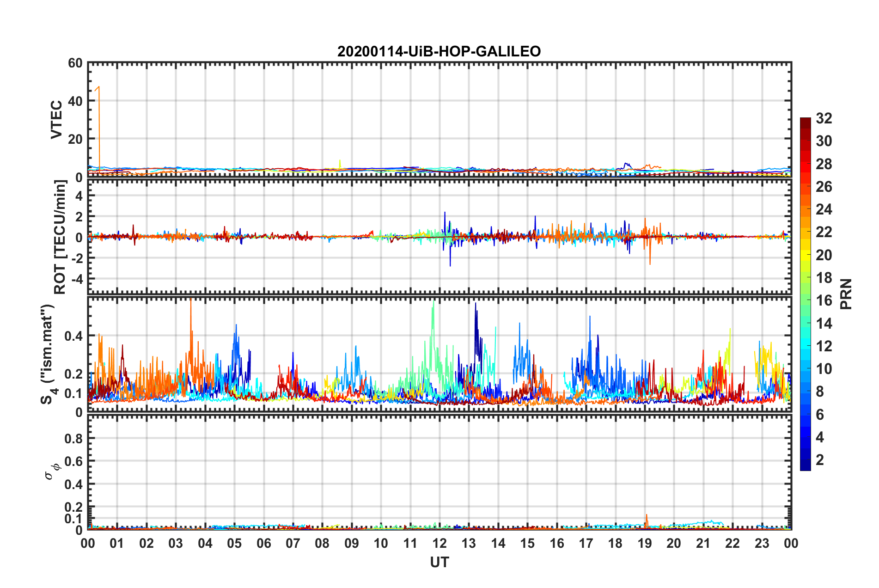
Task: Select the UT x-axis label
Action: coord(439,562)
